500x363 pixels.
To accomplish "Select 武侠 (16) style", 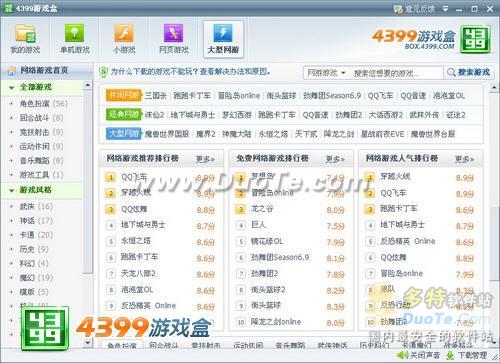I will pyautogui.click(x=36, y=206).
